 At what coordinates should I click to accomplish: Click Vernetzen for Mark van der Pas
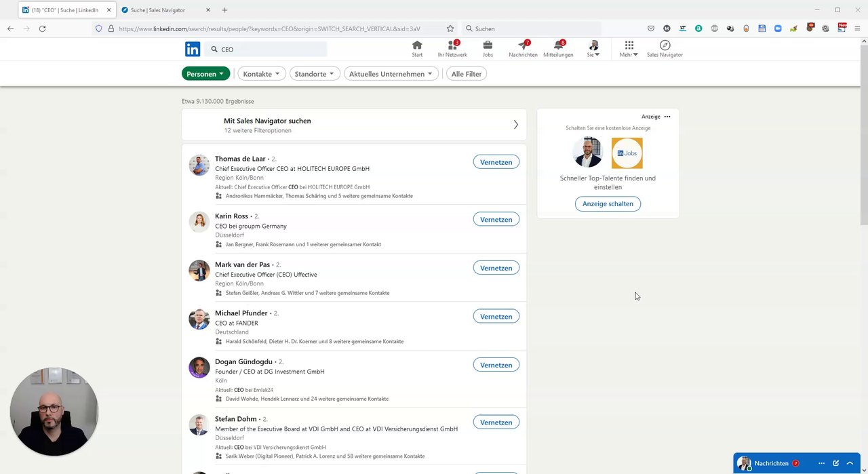pyautogui.click(x=496, y=268)
